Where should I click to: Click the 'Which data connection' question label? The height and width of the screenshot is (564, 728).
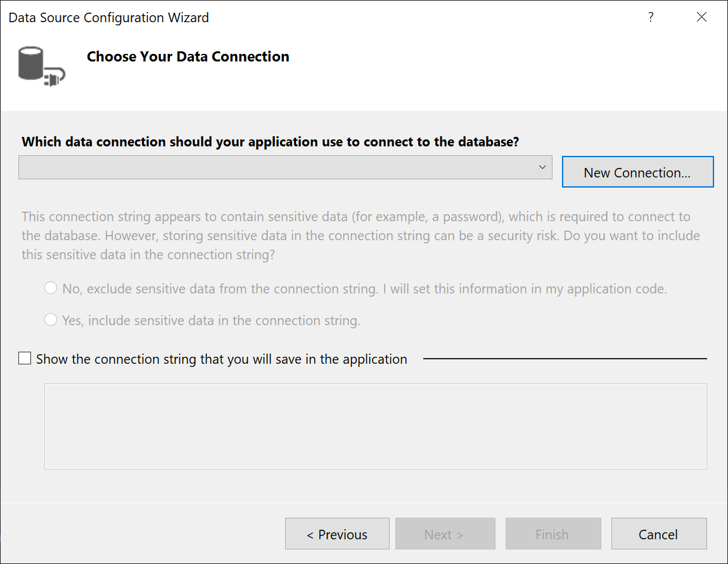(x=271, y=142)
